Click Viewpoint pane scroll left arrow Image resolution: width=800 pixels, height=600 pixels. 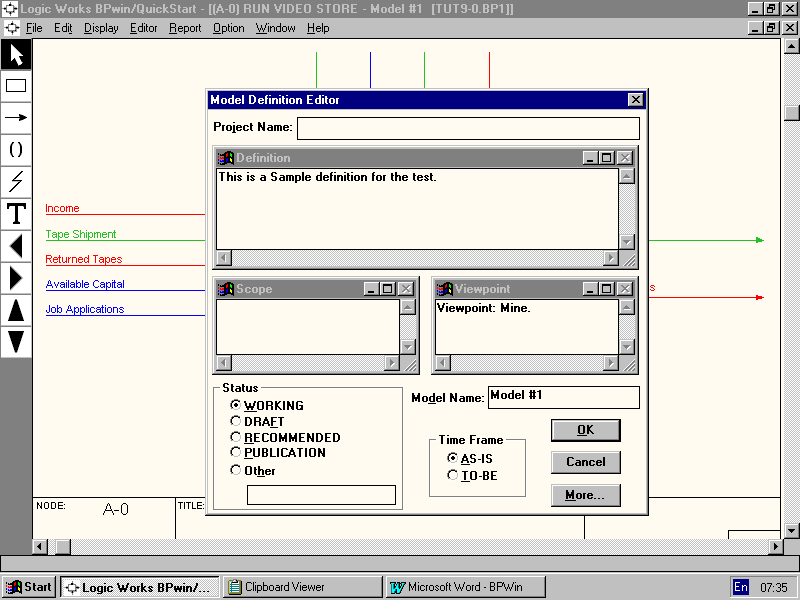click(443, 363)
